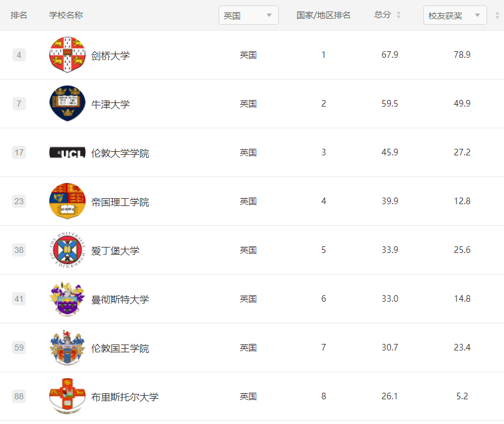Viewport: 504px width, 424px height.
Task: Open the 曼彻斯特大学 link
Action: [120, 300]
